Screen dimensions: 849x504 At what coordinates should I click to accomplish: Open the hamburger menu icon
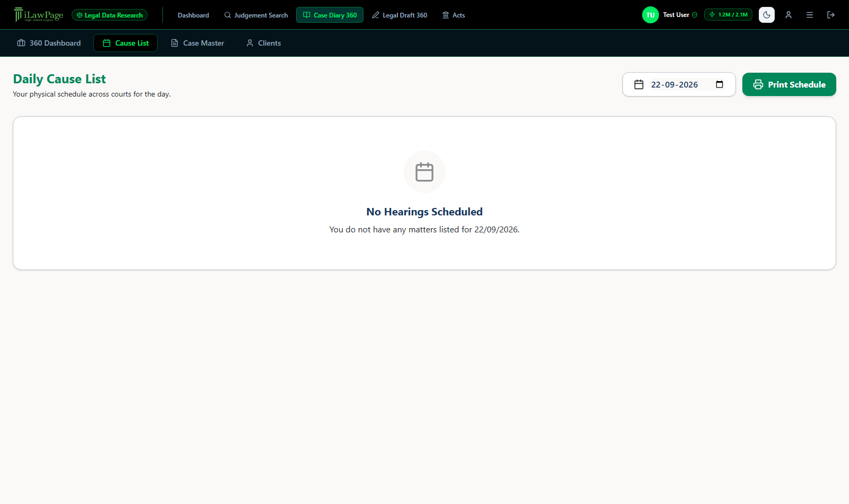pyautogui.click(x=810, y=15)
